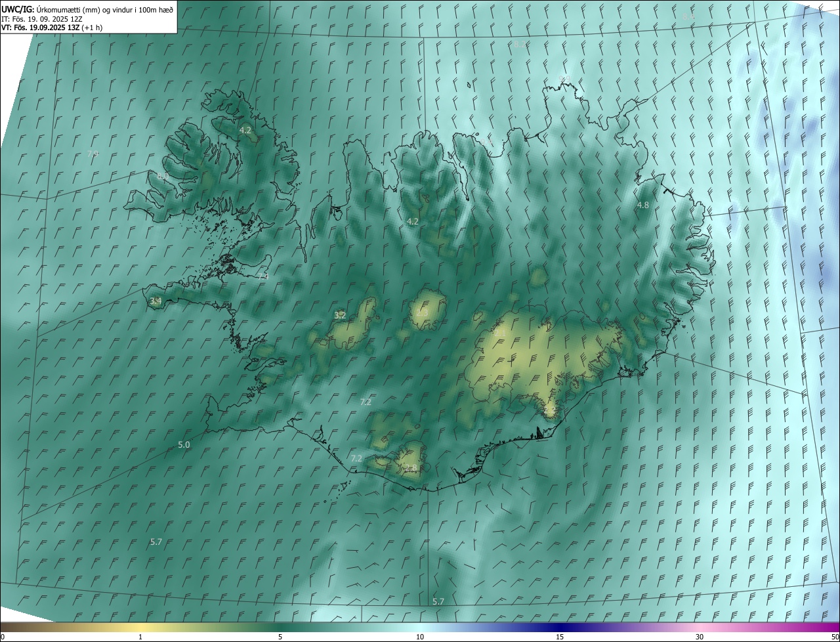Select the 8.0 value at the Westfjords west coast
Viewport: 840px width, 642px height.
point(163,177)
